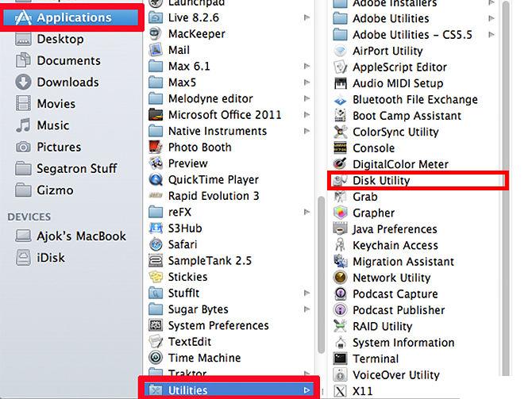Expand the Utilities folder arrow
The height and width of the screenshot is (399, 532).
pyautogui.click(x=307, y=390)
